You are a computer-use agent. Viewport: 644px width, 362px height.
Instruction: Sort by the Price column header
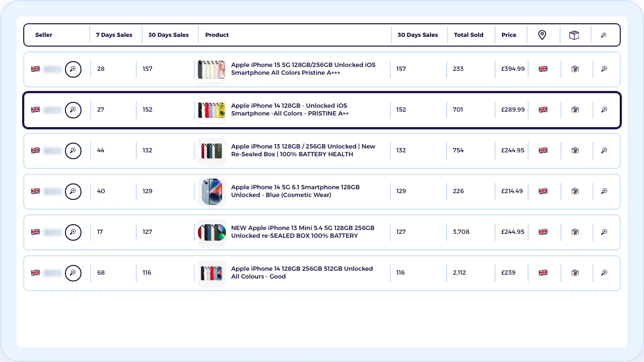509,35
